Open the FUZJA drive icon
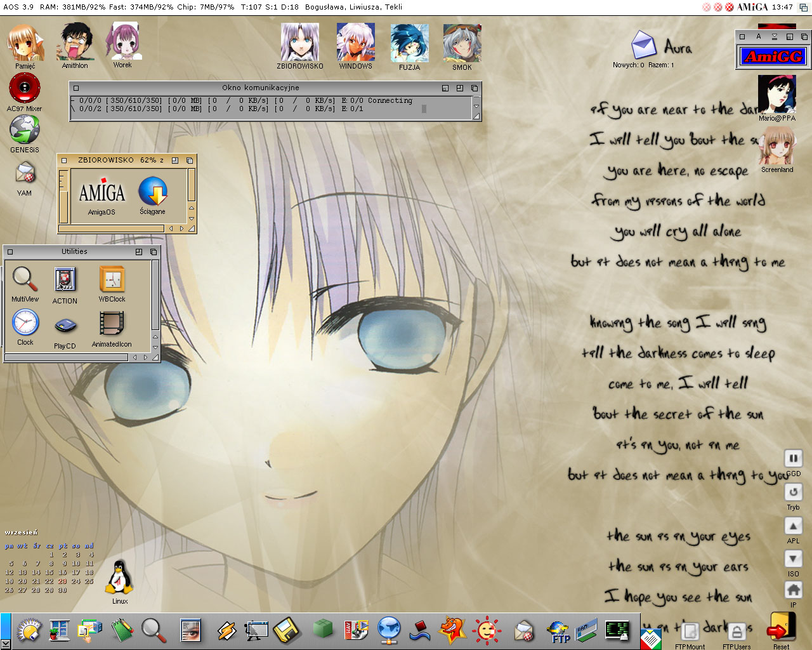Image resolution: width=812 pixels, height=650 pixels. tap(409, 43)
